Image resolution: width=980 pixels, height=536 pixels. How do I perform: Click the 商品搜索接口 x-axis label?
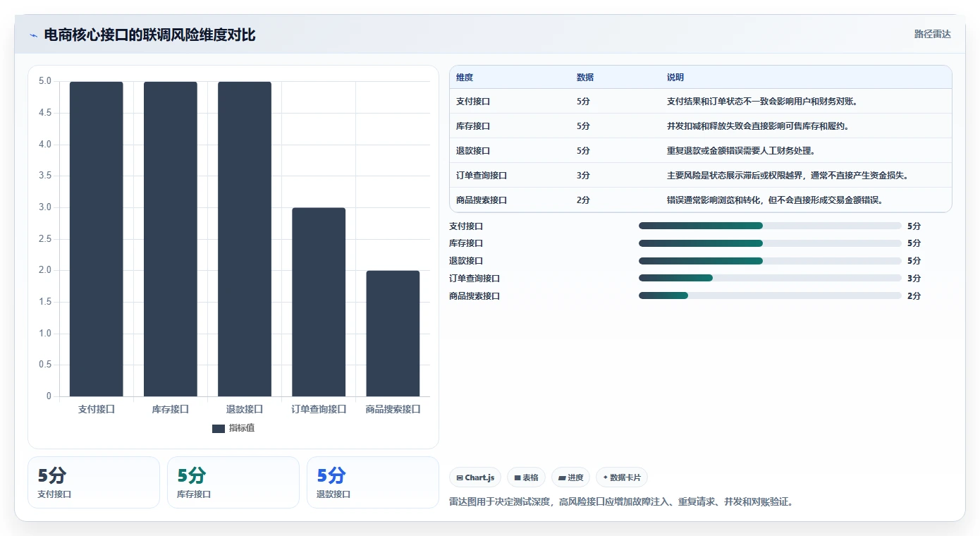[x=393, y=409]
